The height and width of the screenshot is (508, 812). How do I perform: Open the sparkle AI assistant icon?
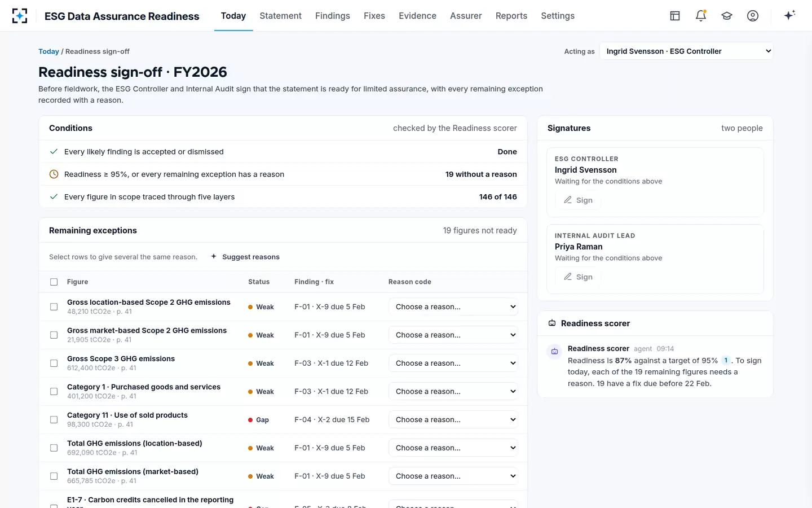click(x=789, y=15)
